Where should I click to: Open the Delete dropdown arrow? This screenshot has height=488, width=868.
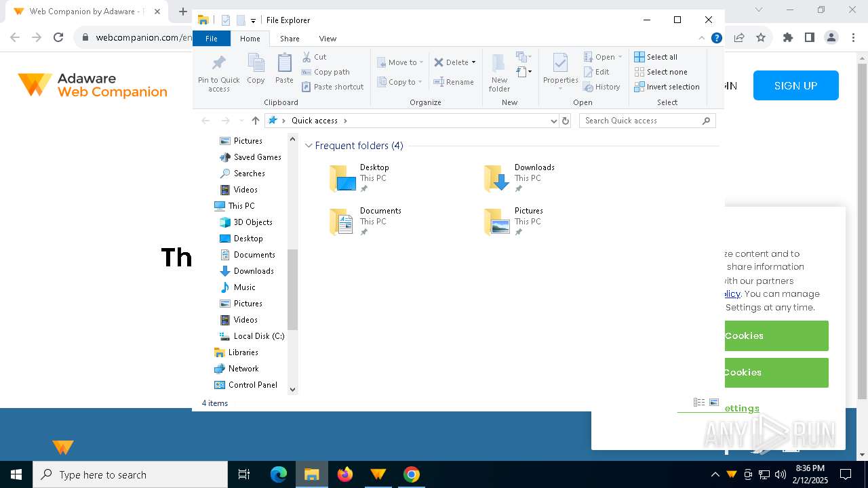[x=473, y=62]
